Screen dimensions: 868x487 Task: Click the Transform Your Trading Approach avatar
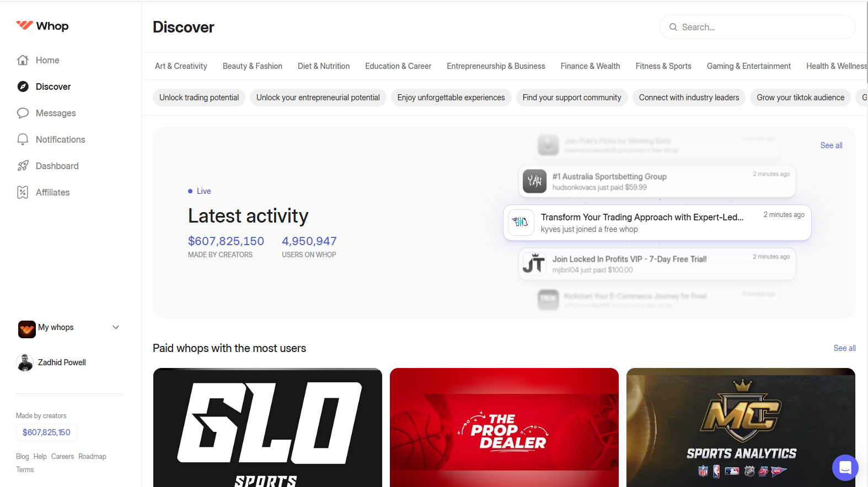tap(521, 223)
